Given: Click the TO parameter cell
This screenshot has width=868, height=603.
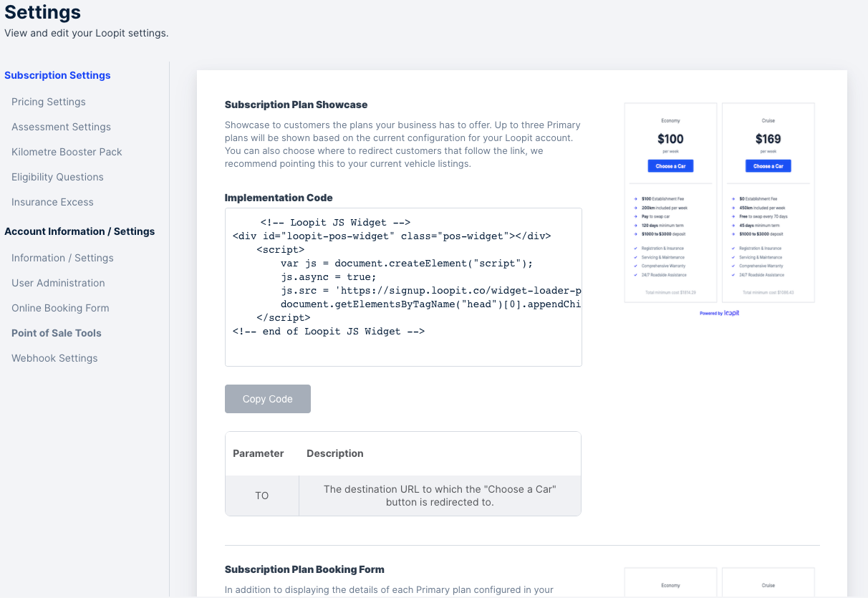Looking at the screenshot, I should (262, 496).
